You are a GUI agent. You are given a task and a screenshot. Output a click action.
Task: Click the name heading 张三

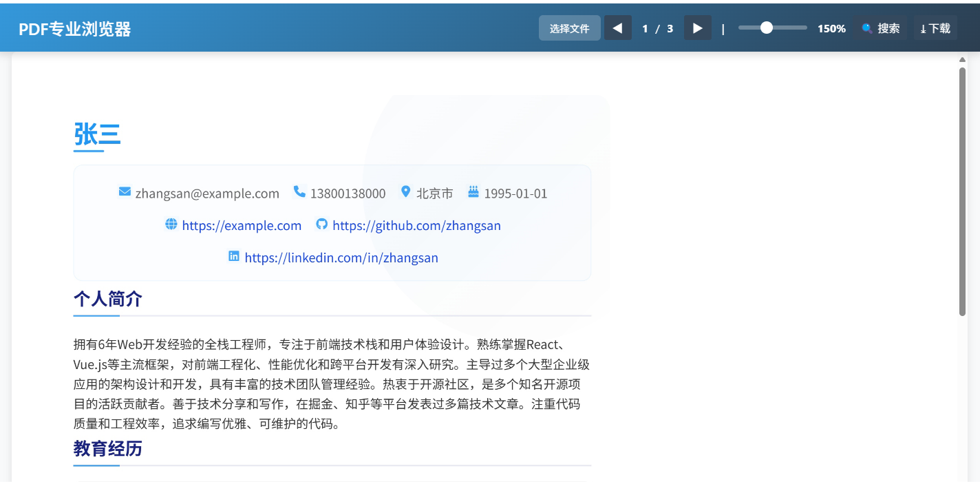[97, 134]
